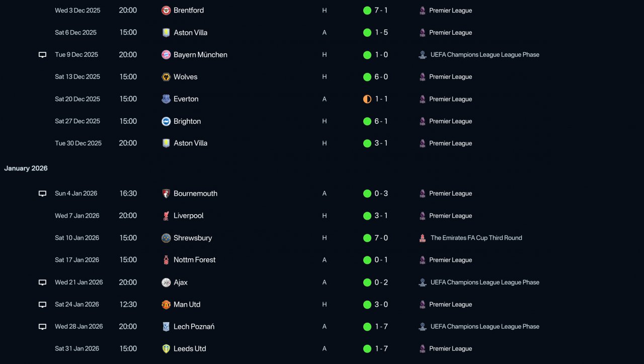Screen dimensions: 644x364
Task: Select The Emirates FA Cup Third Round link
Action: pos(476,238)
